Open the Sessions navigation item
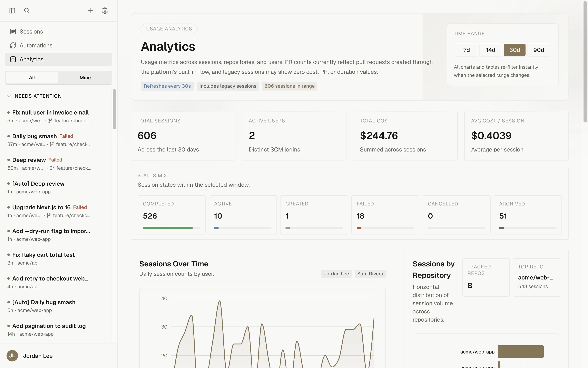 (x=59, y=32)
